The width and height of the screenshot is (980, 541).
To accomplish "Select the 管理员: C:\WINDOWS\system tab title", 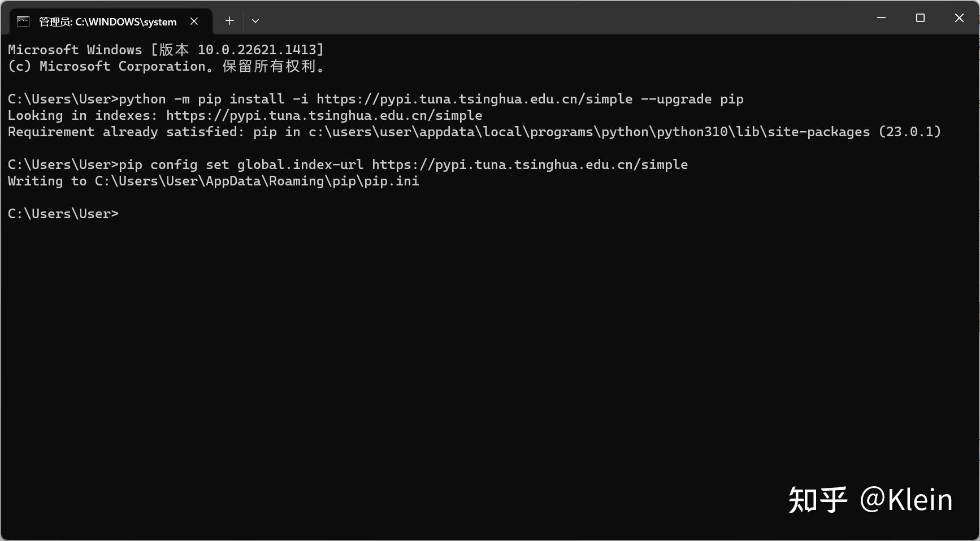I will tap(107, 22).
